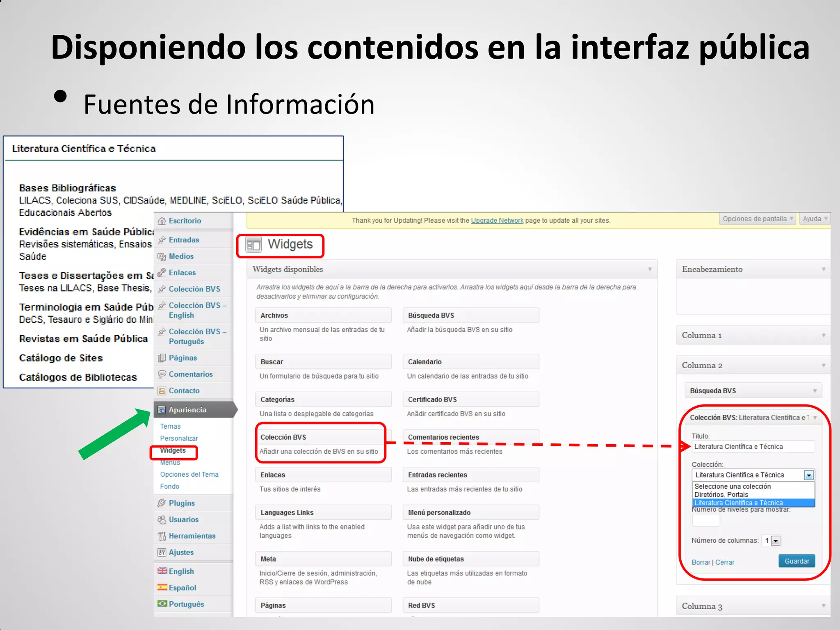Click the Colección BVS – Português pin icon
This screenshot has width=840, height=630.
[162, 331]
